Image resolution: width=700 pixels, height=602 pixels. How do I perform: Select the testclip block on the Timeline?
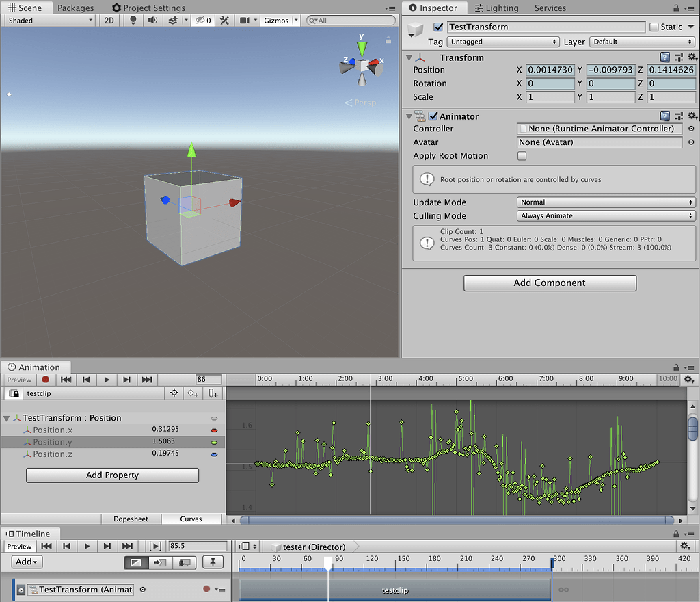pyautogui.click(x=395, y=590)
